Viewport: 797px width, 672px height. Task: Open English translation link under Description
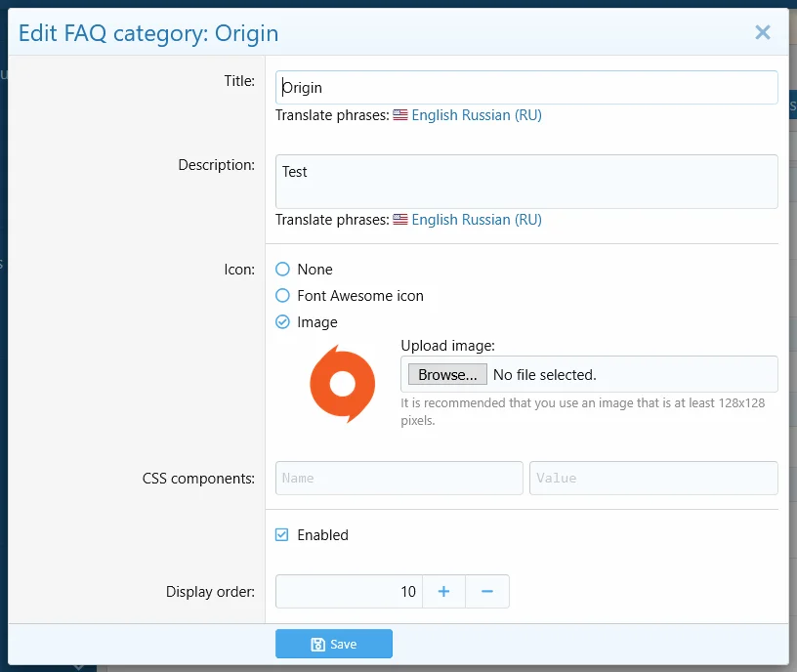(x=437, y=220)
